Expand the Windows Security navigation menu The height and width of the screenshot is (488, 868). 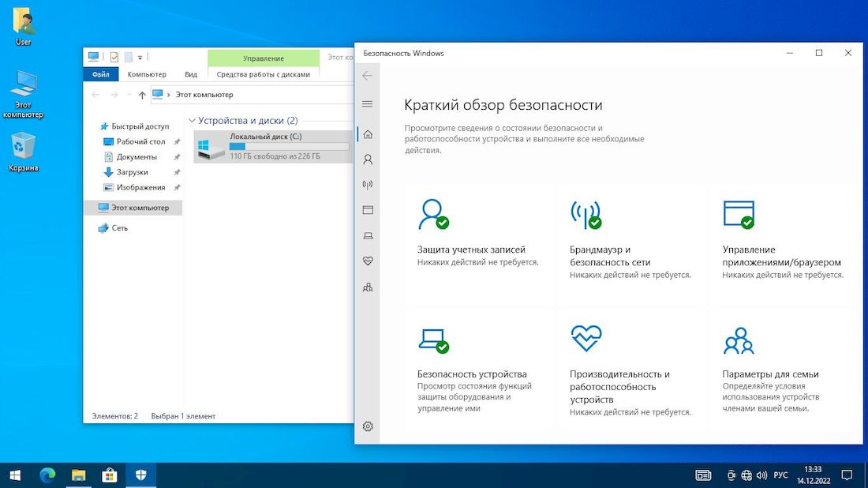pyautogui.click(x=367, y=103)
